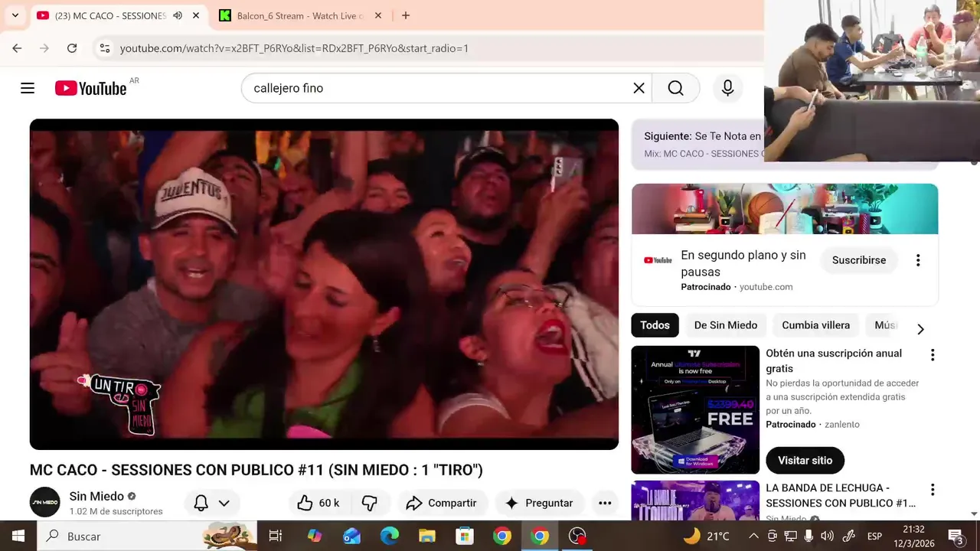Image resolution: width=980 pixels, height=551 pixels.
Task: Clear the search box text
Action: [639, 88]
